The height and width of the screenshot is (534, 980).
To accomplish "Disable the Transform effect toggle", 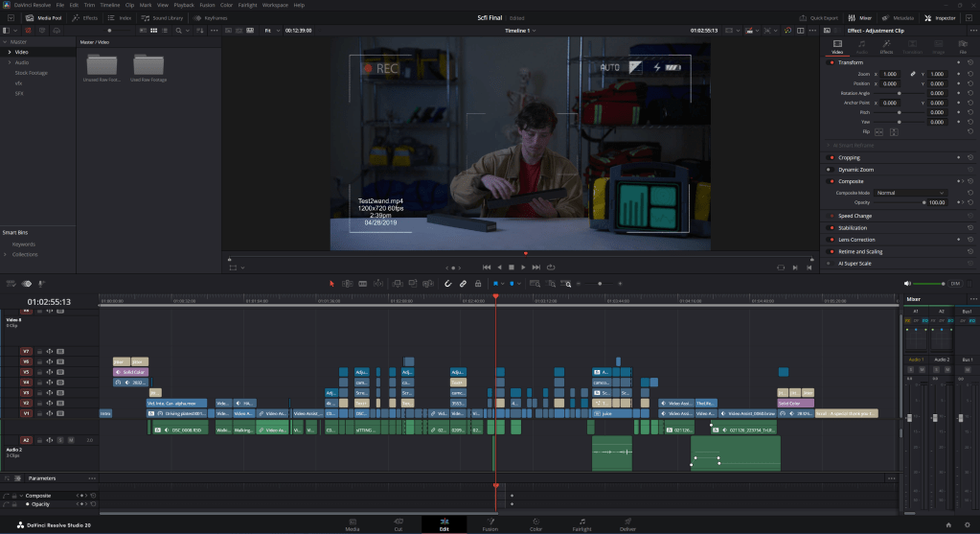I will [x=830, y=62].
